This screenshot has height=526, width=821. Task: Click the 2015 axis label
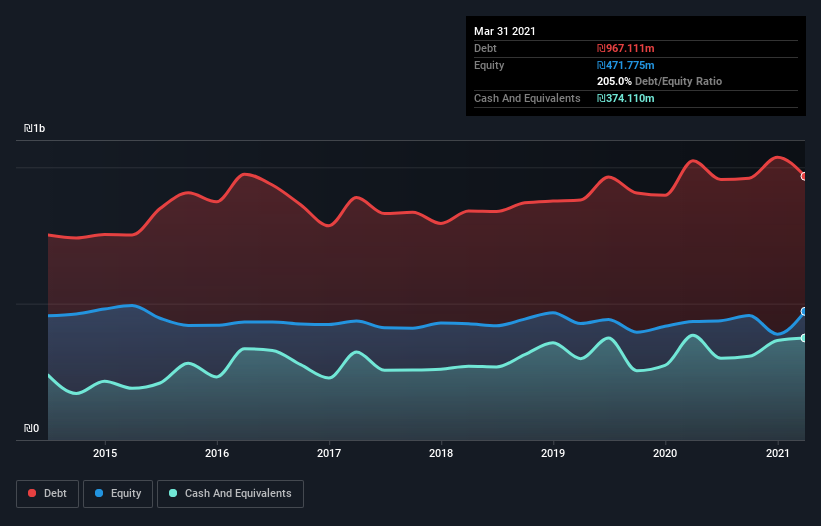pyautogui.click(x=105, y=453)
